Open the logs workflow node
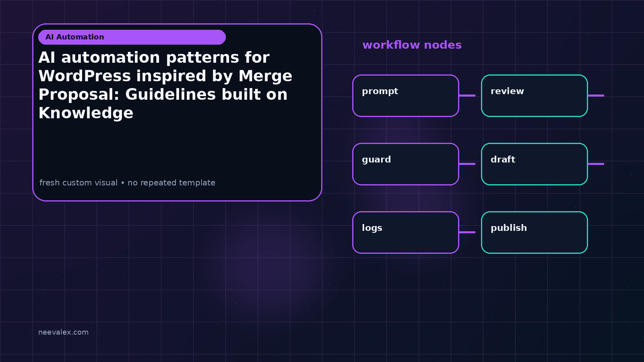 (x=406, y=232)
